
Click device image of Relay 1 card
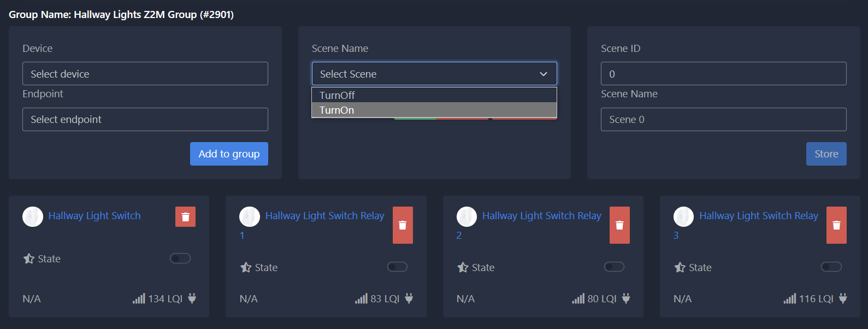point(250,216)
